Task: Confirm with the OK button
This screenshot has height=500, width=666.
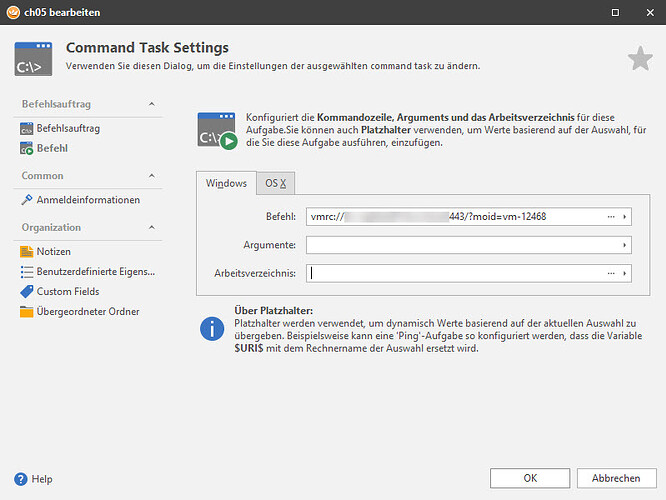Action: (x=530, y=478)
